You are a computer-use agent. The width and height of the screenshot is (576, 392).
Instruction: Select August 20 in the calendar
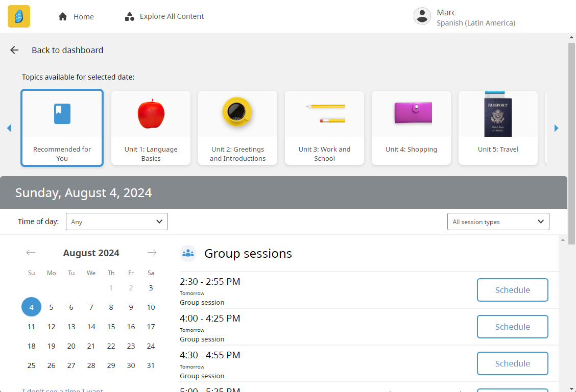71,346
